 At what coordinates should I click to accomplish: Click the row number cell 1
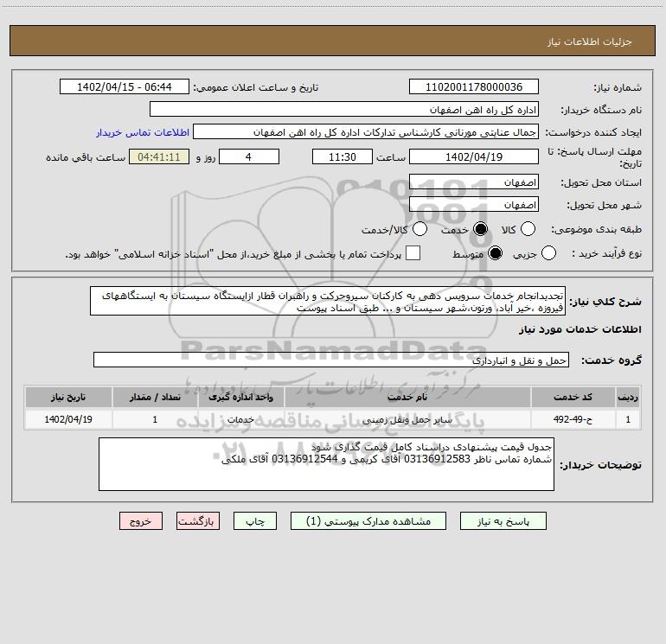pos(628,419)
